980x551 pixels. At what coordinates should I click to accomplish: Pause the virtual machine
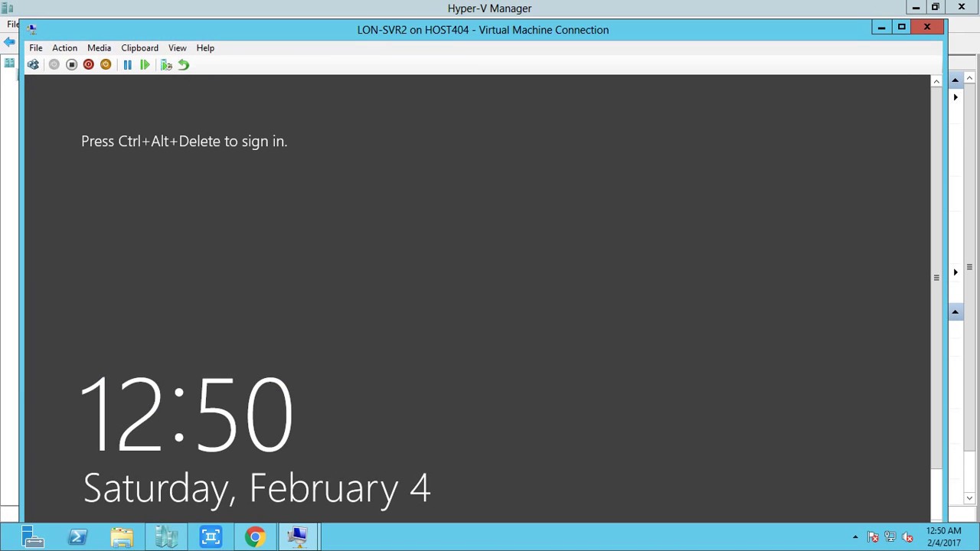127,65
